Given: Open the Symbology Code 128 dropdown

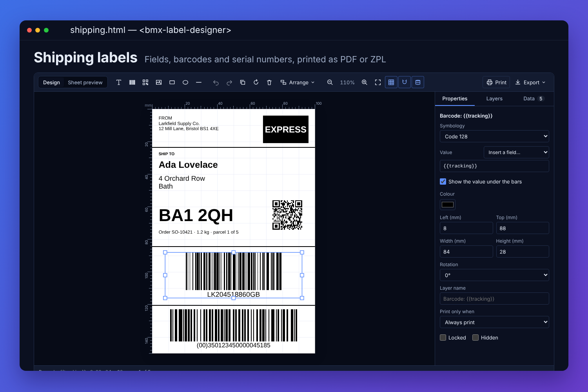Looking at the screenshot, I should tap(494, 136).
